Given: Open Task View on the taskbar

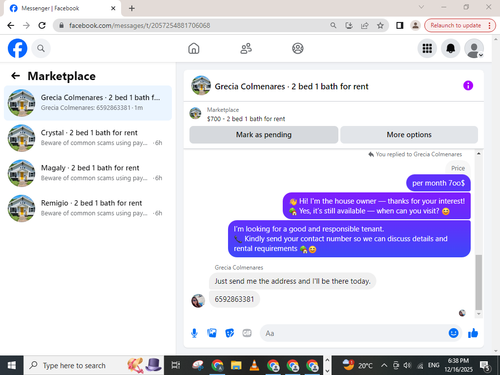Looking at the screenshot, I should coord(176,365).
